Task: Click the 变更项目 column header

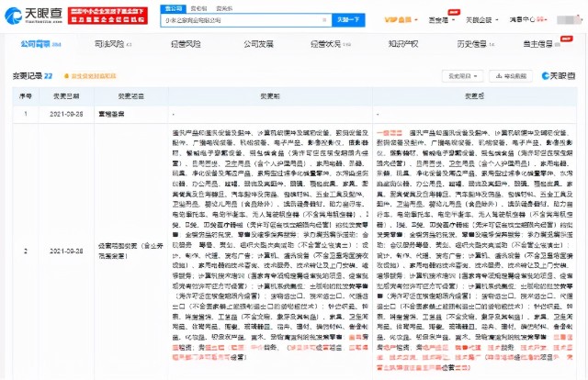Action: [130, 96]
